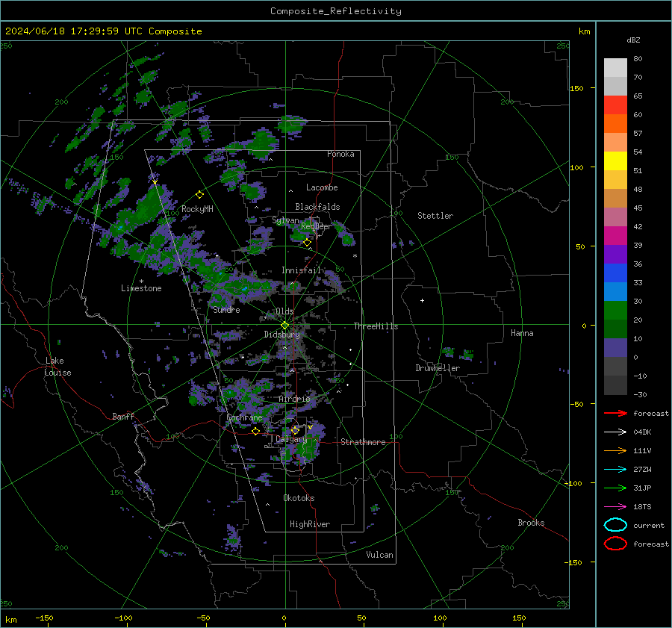Click the Vulcan city label
This screenshot has height=628, width=672.
click(x=379, y=555)
